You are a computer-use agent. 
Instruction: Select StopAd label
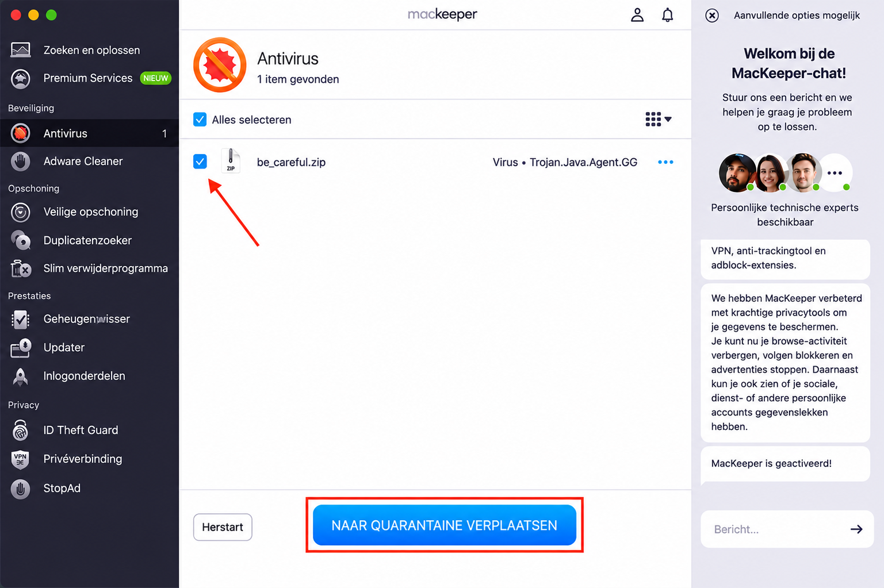point(62,488)
